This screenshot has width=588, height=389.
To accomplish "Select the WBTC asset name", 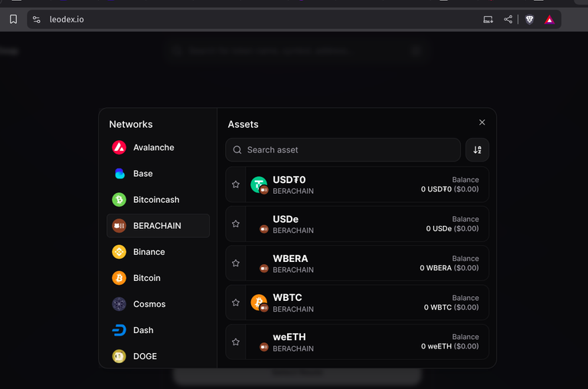I will pyautogui.click(x=287, y=297).
